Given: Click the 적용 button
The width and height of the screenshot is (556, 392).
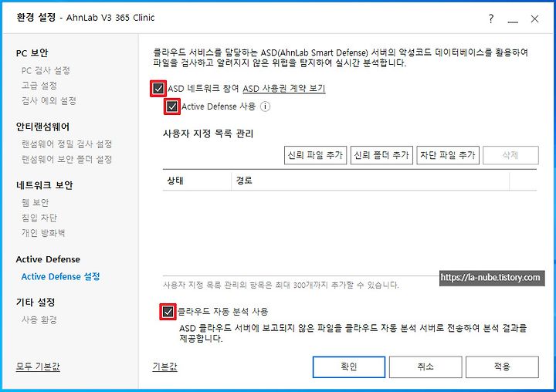Looking at the screenshot, I should click(502, 367).
